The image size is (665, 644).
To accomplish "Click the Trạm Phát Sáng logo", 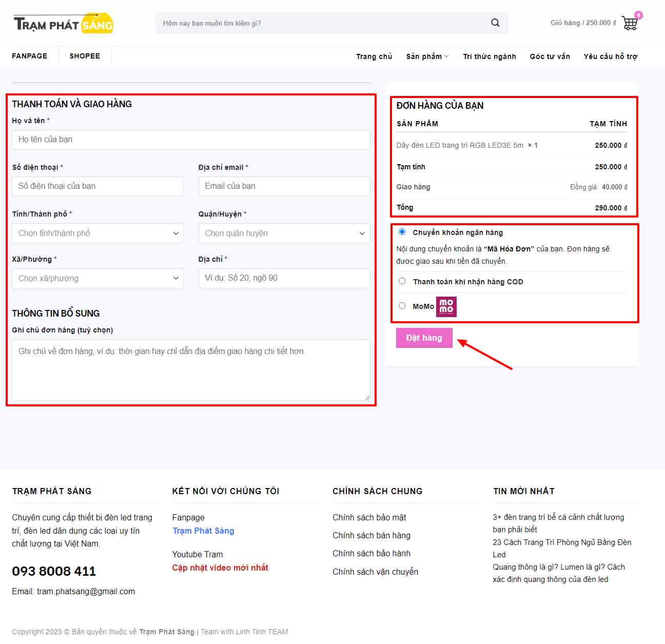I will (x=63, y=24).
